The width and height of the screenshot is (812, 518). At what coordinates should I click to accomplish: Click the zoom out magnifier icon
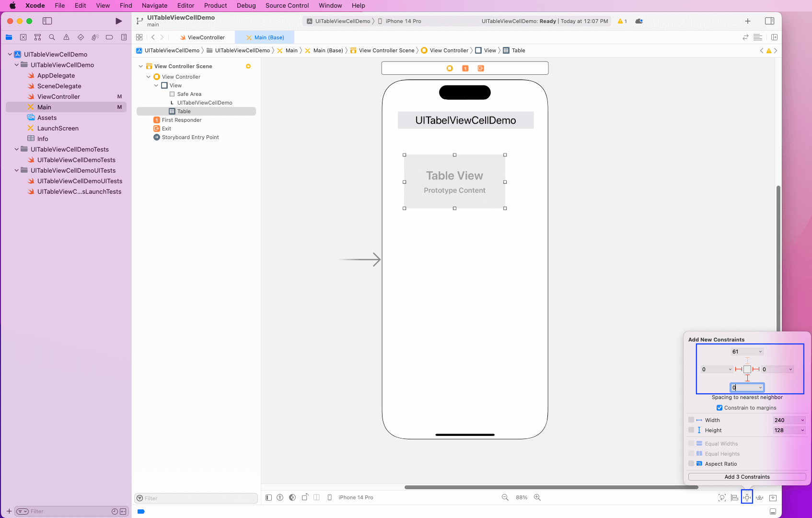coord(505,497)
